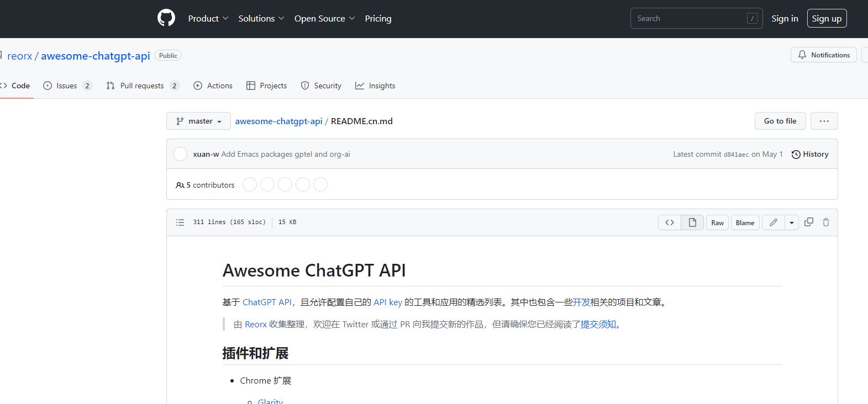The image size is (868, 404).
Task: Switch to the Insights tab
Action: click(375, 86)
